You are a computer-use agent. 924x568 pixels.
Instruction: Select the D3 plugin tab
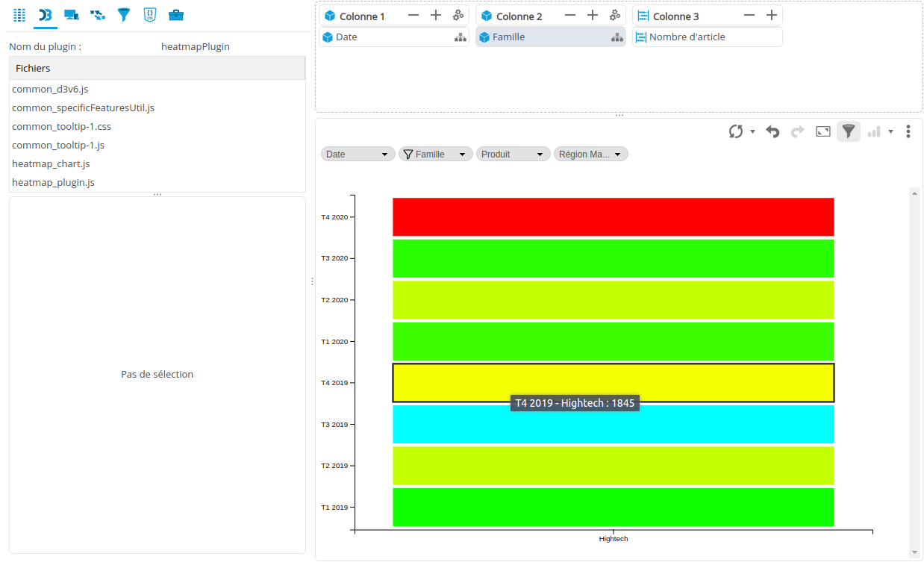click(45, 15)
